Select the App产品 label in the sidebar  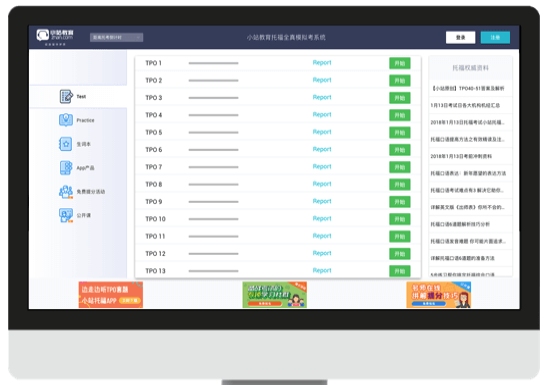(85, 168)
